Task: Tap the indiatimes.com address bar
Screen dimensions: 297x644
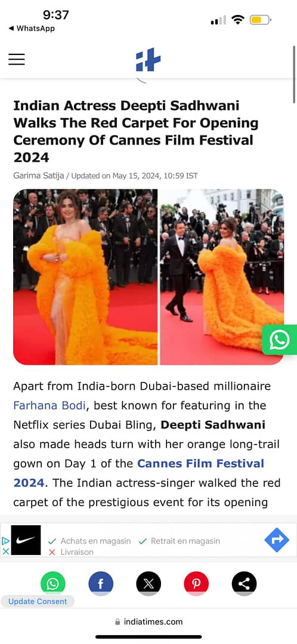Action: (x=148, y=621)
